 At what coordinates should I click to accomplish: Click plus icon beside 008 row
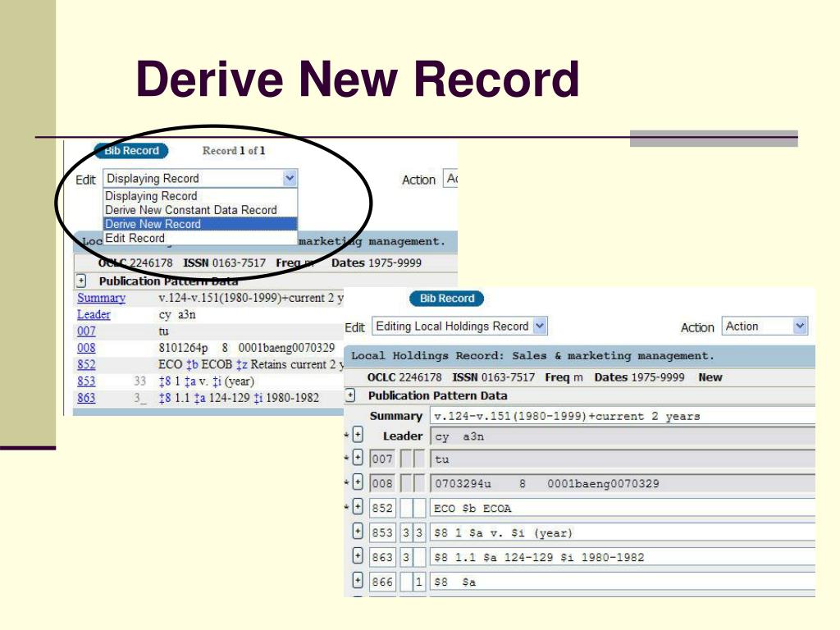(x=358, y=482)
